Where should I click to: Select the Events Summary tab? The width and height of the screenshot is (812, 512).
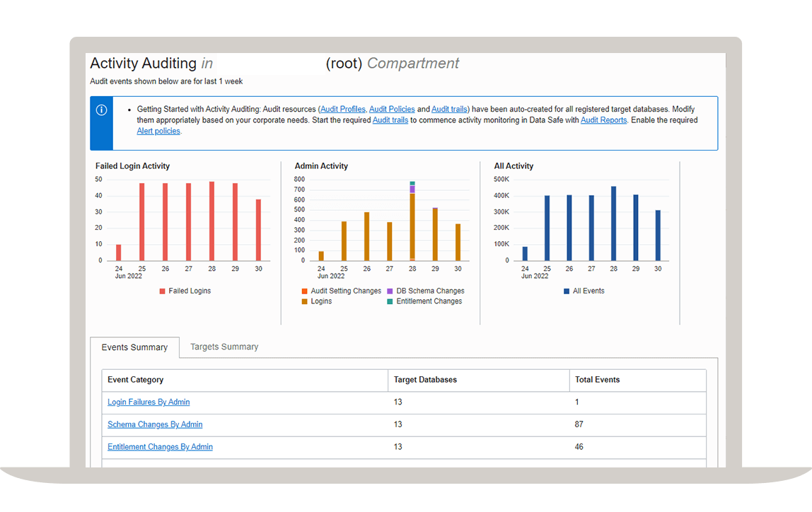[x=134, y=347]
